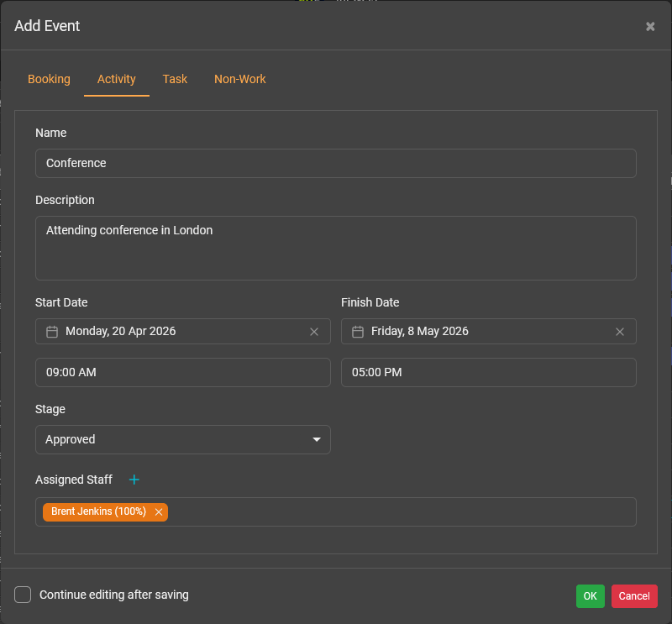This screenshot has width=672, height=624.
Task: Click the Brent Jenkins staff tag
Action: [98, 512]
